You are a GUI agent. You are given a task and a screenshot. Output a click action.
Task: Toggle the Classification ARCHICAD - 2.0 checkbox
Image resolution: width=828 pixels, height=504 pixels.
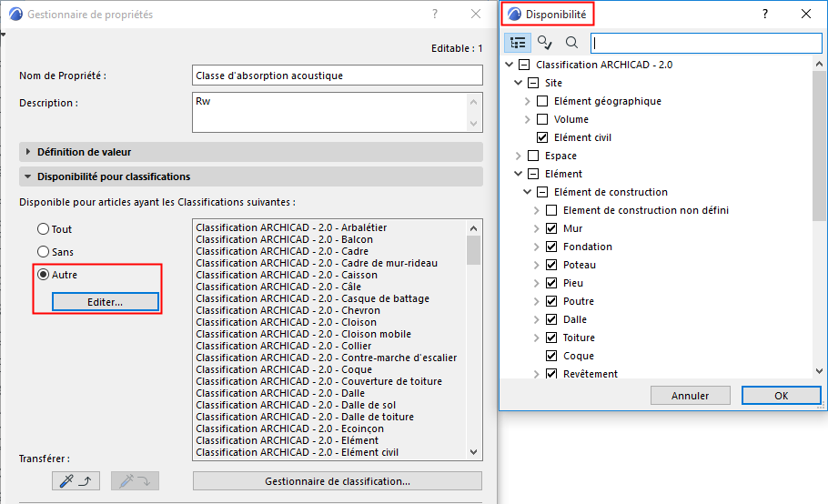tap(524, 65)
